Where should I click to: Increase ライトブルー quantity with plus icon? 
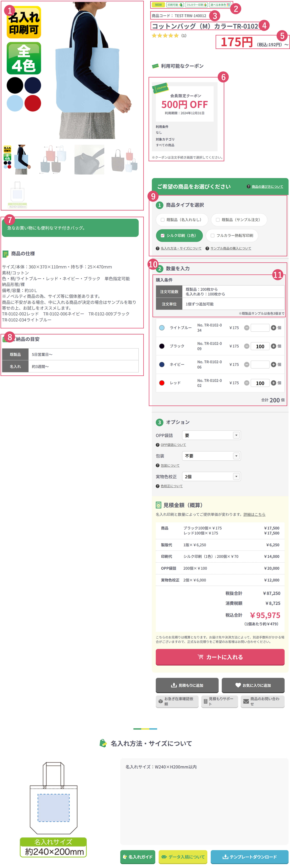tap(273, 328)
